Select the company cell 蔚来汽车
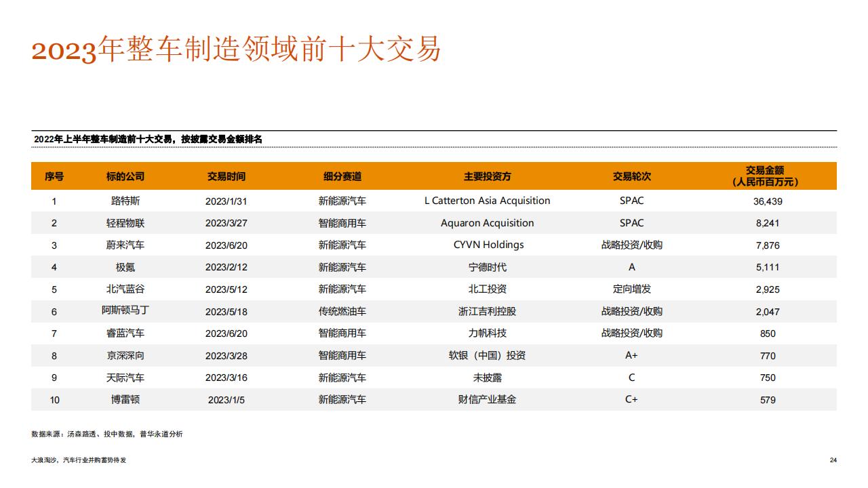This screenshot has height=488, width=868. [125, 245]
